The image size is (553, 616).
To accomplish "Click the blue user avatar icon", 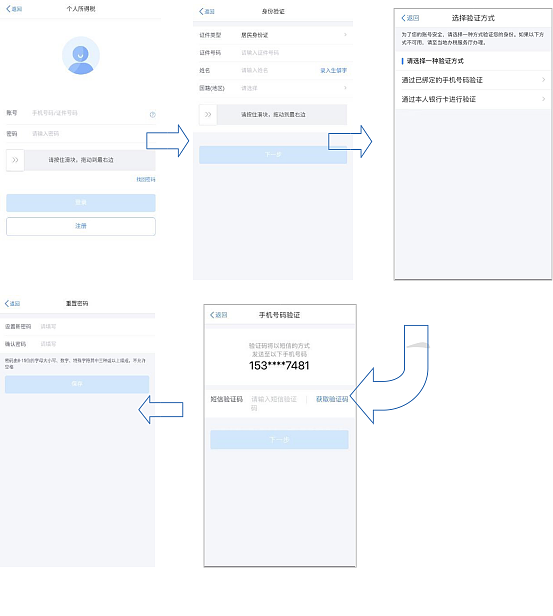I will coord(81,55).
